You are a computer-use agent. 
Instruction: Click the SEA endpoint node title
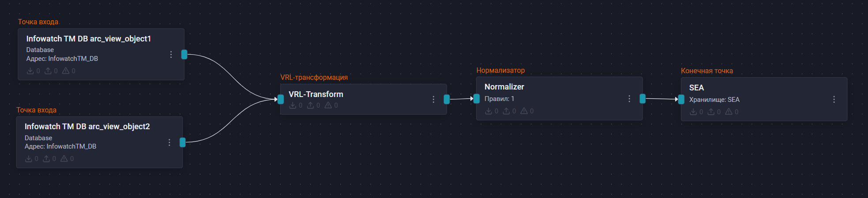[696, 88]
